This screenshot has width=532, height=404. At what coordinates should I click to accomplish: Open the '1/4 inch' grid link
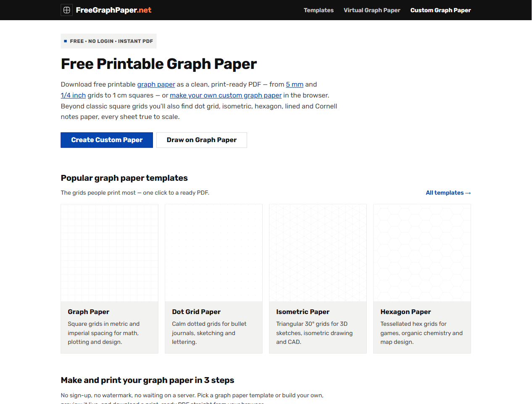tap(73, 95)
